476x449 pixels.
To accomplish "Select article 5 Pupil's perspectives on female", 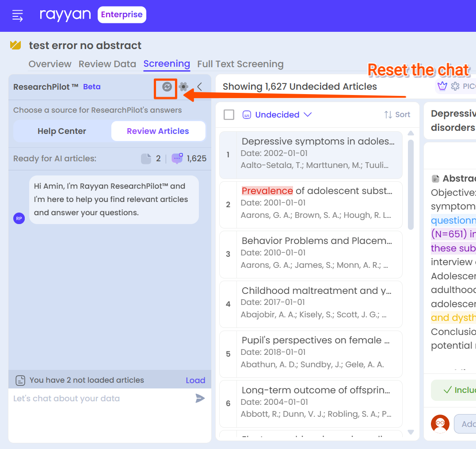I will (x=311, y=354).
